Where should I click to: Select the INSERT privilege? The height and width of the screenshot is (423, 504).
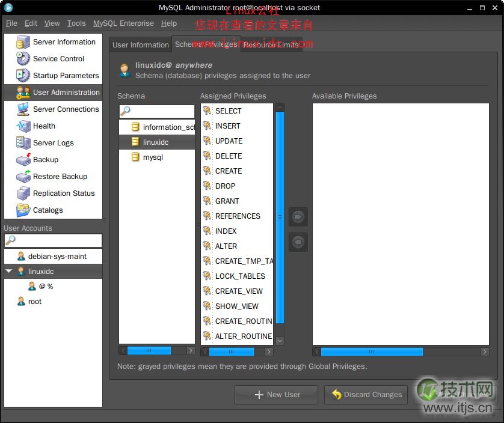(x=237, y=126)
